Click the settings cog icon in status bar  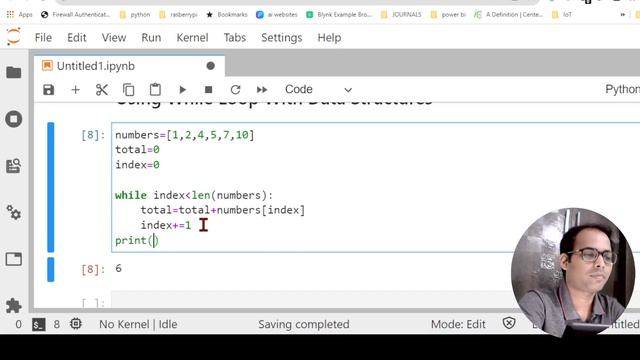[76, 324]
